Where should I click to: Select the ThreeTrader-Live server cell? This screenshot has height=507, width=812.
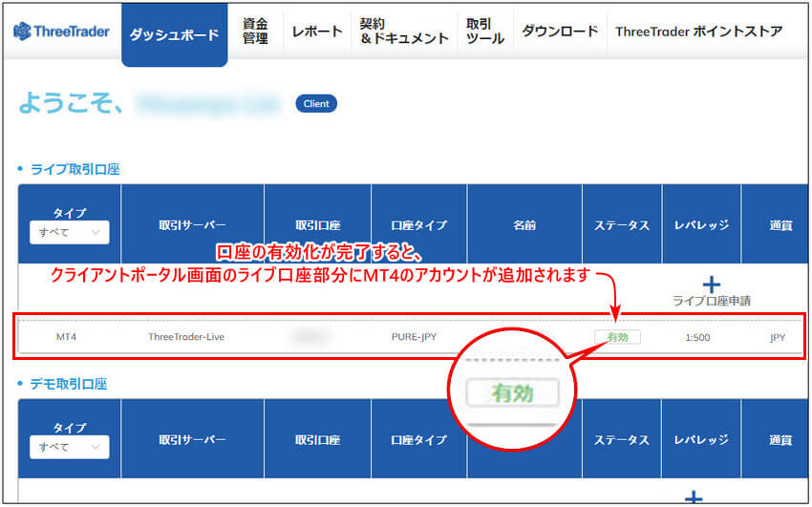[x=186, y=337]
